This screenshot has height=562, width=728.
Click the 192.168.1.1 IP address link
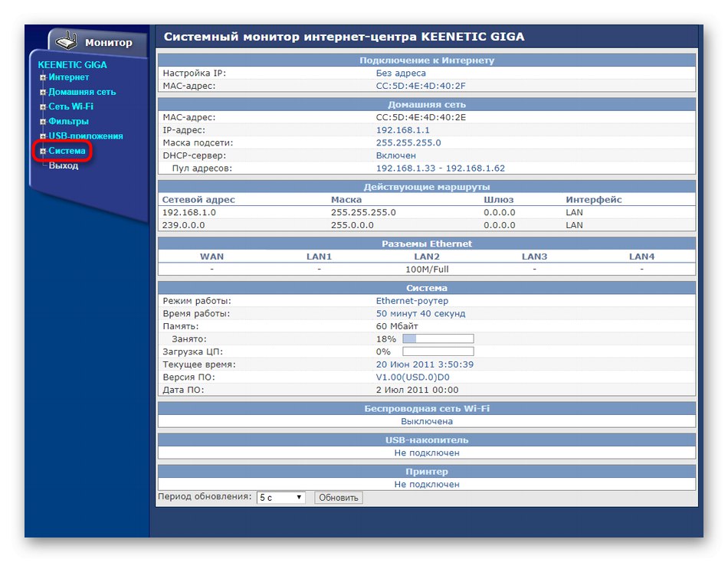point(402,130)
